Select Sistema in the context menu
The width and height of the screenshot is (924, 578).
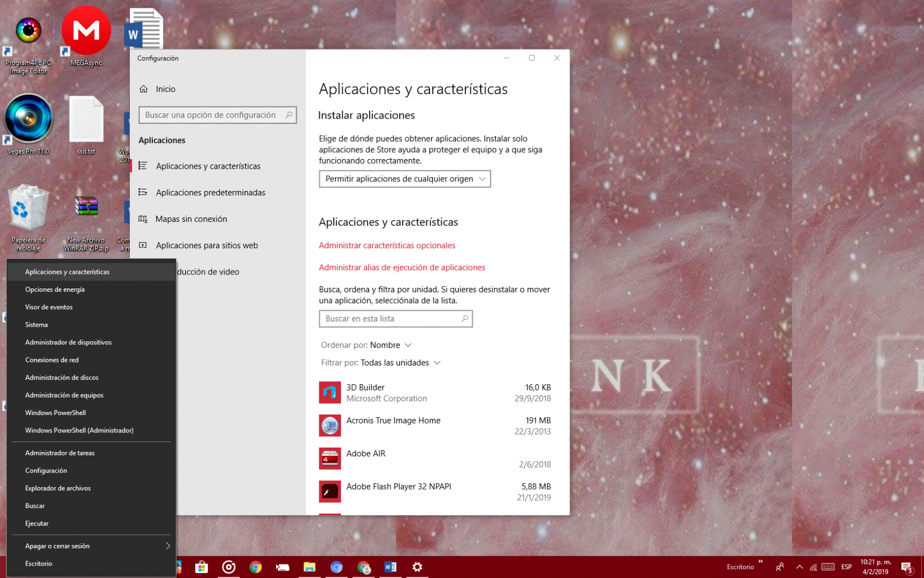(x=91, y=325)
